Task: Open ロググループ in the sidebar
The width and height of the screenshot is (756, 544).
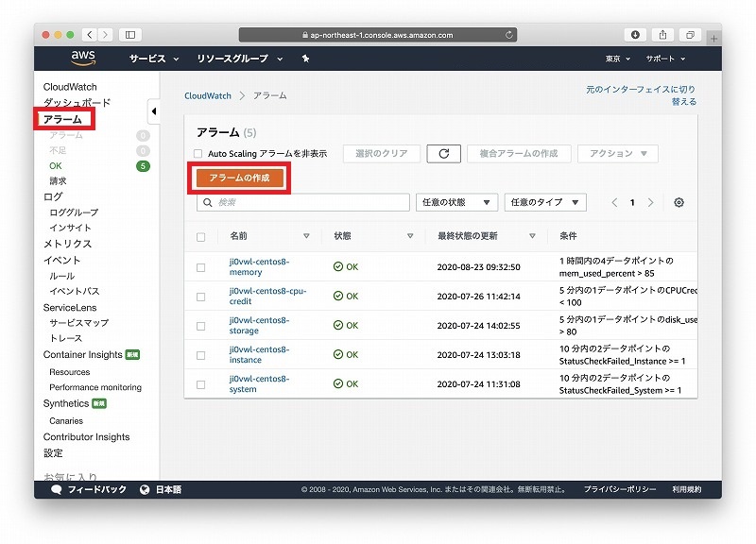Action: 74,212
